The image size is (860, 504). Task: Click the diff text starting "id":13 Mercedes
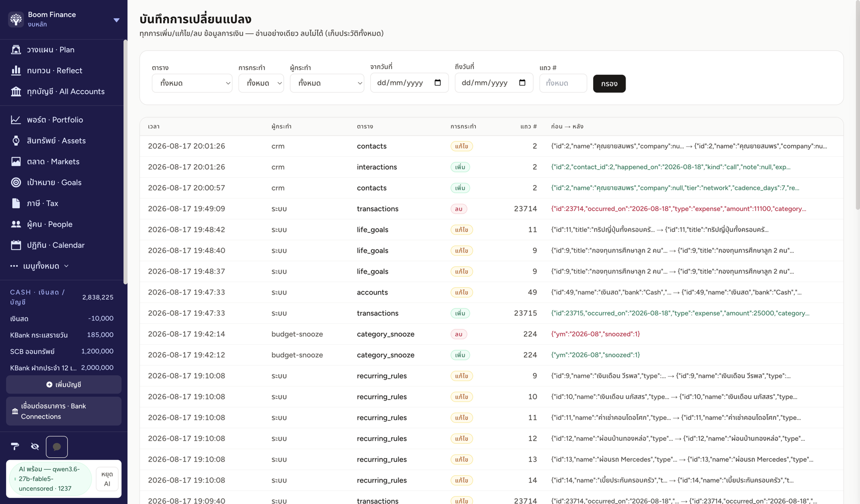point(682,459)
